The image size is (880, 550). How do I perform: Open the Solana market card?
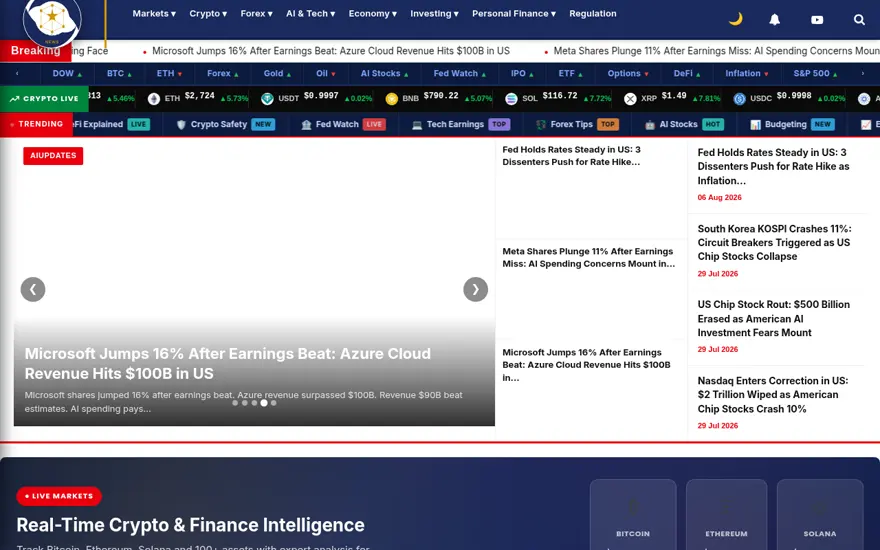click(820, 515)
